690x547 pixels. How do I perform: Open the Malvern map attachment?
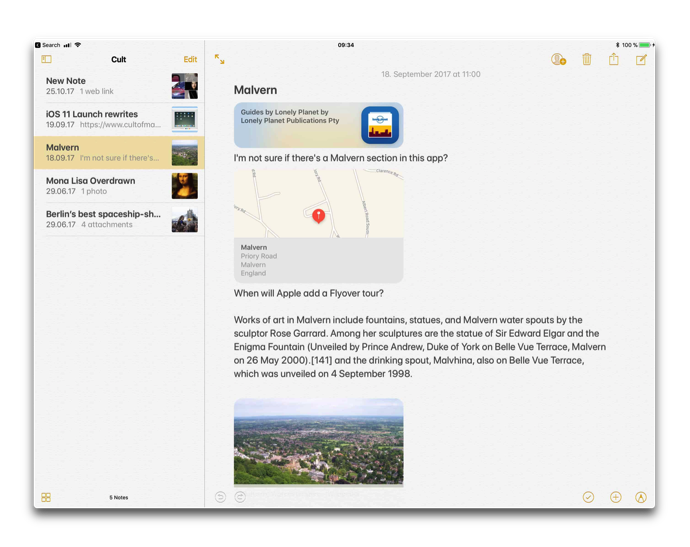319,226
